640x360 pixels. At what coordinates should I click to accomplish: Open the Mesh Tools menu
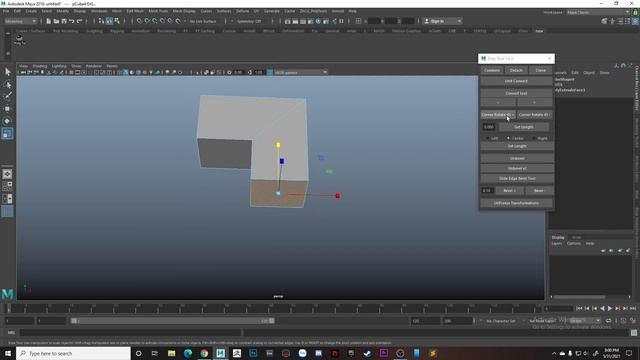158,11
